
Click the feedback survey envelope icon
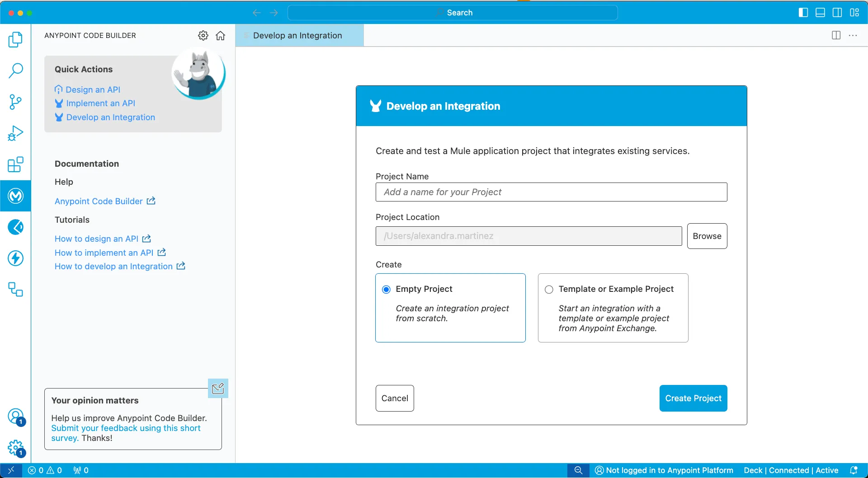point(218,388)
